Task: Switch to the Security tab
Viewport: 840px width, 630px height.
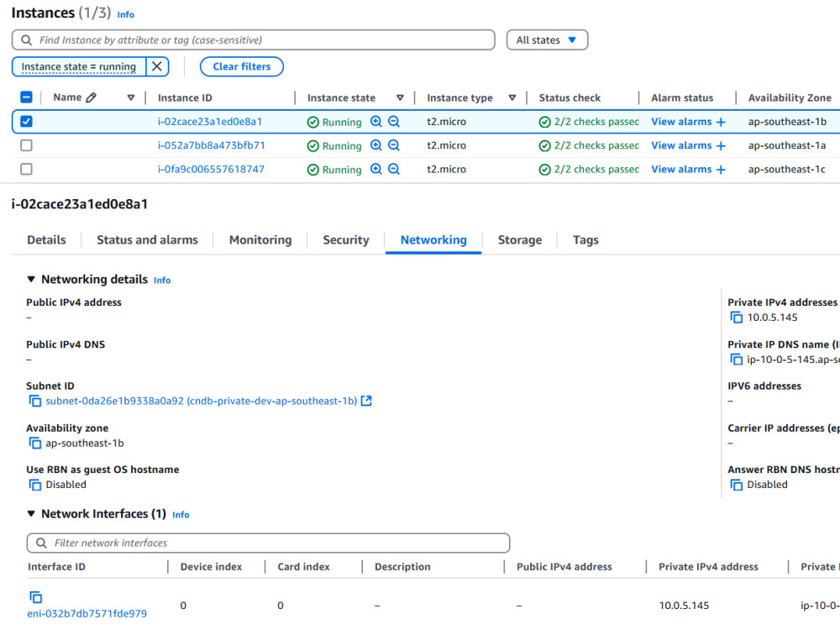Action: point(346,240)
